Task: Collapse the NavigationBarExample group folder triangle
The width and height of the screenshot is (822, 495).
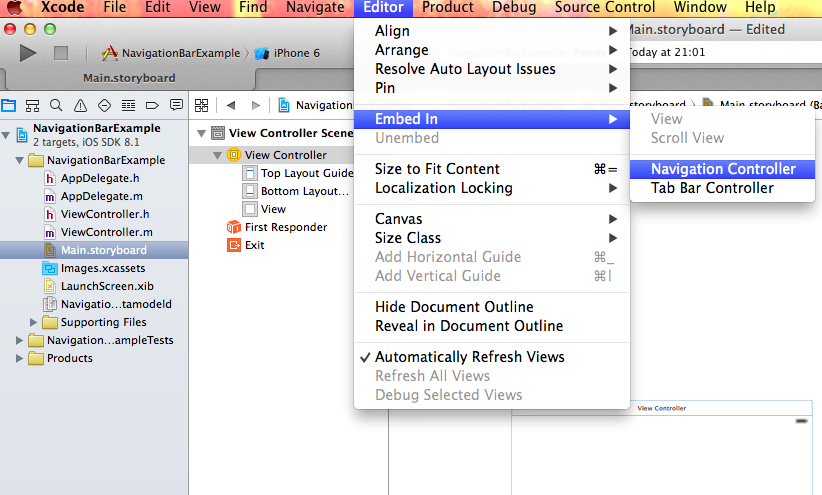Action: (x=19, y=160)
